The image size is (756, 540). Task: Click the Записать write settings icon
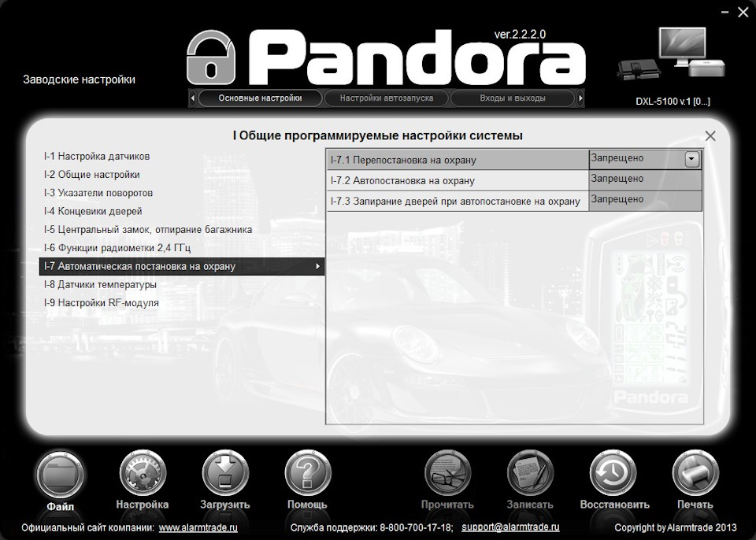click(530, 474)
